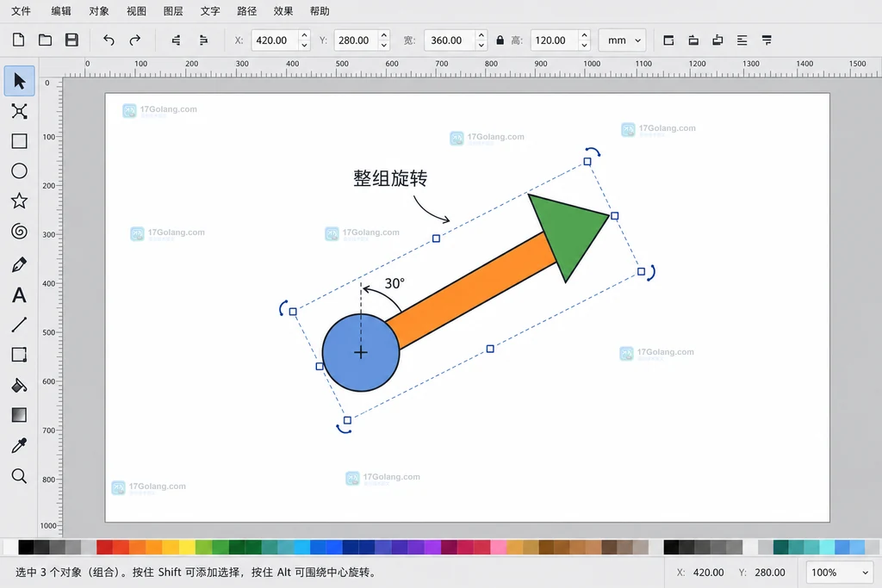Pick the ellipse tool
Image resolution: width=882 pixels, height=588 pixels.
click(19, 171)
